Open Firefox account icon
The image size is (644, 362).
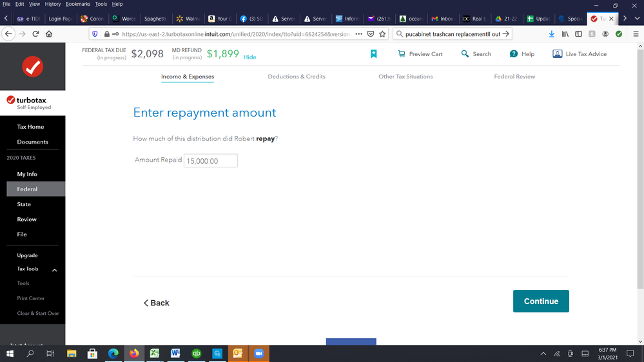605,34
